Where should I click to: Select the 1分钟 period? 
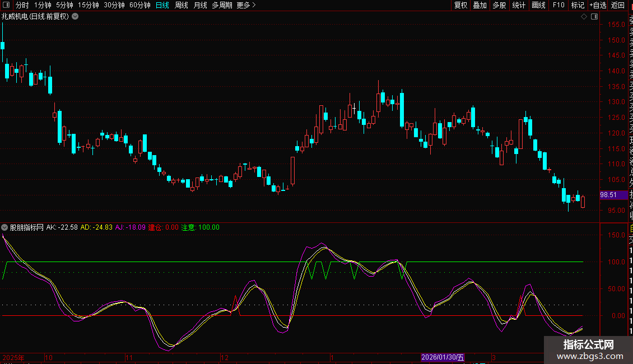point(43,5)
